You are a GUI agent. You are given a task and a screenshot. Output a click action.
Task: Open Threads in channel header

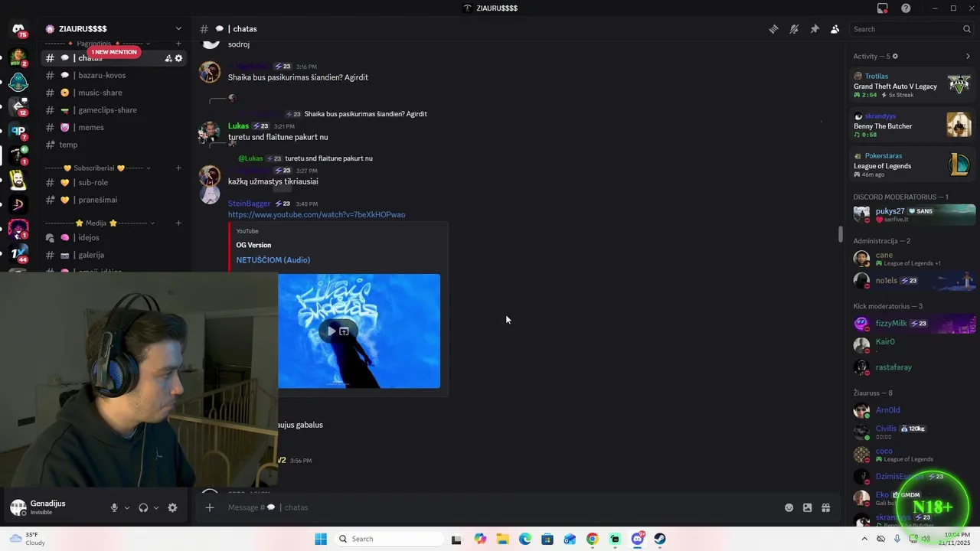click(773, 29)
